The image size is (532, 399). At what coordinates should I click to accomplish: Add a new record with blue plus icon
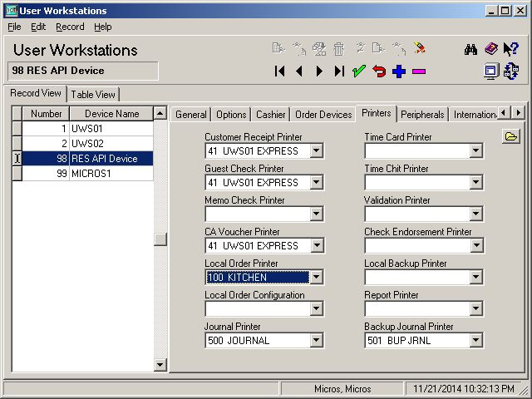399,71
